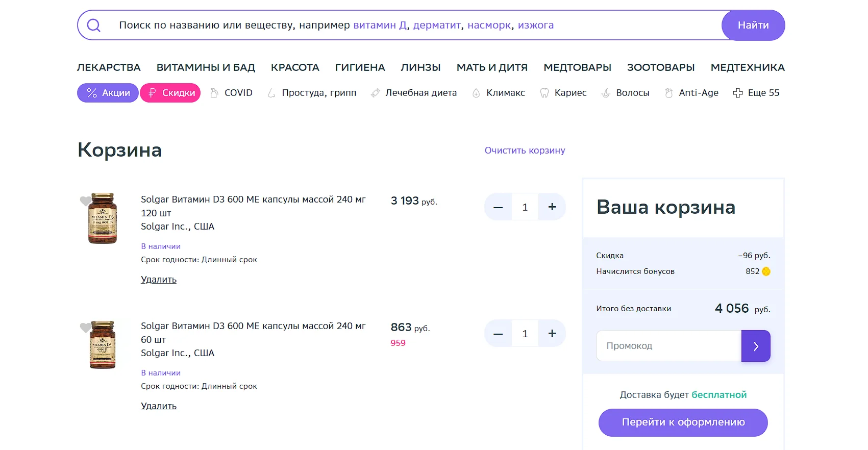Viewport: 868px width, 450px height.
Task: Click Перейти к оформлению button
Action: click(683, 422)
